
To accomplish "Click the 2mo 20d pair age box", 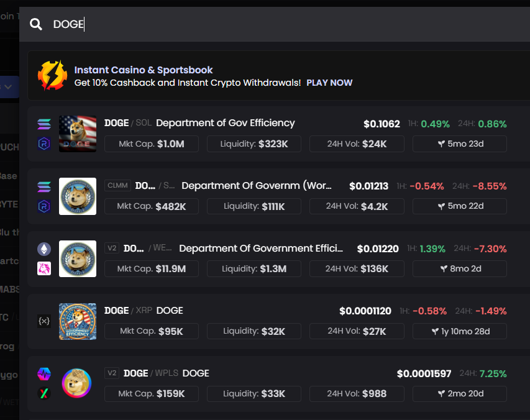I will click(x=460, y=394).
